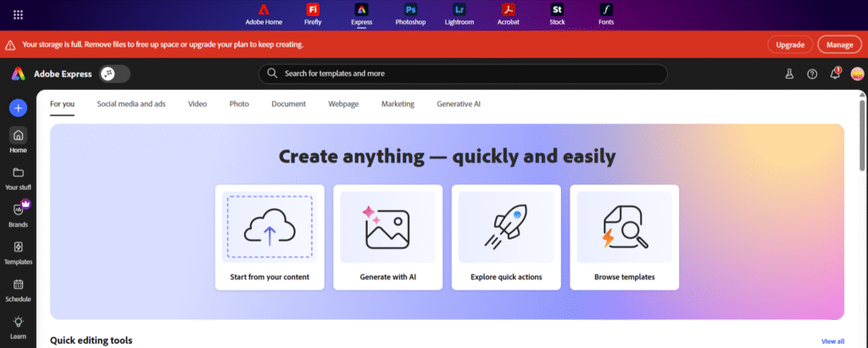Open the user profile avatar menu
Image resolution: width=868 pixels, height=348 pixels.
[857, 74]
